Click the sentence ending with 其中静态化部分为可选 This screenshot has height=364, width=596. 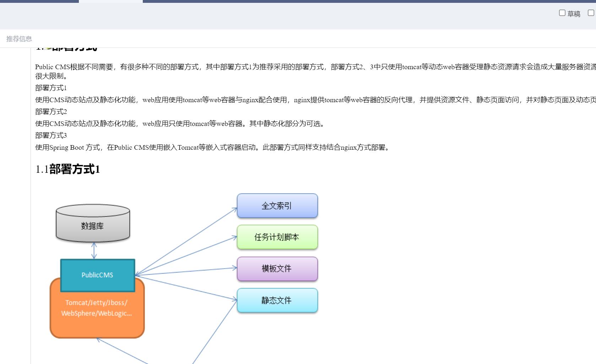[x=180, y=124]
